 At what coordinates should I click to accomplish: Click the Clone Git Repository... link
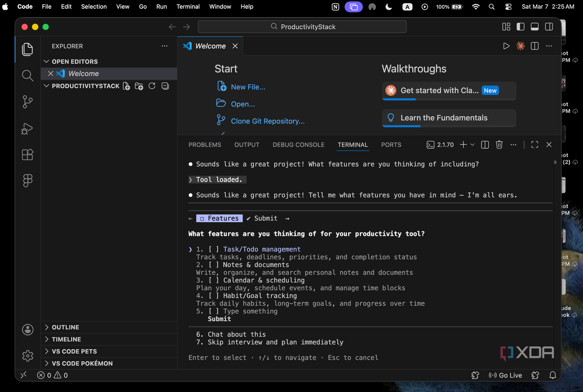click(268, 121)
